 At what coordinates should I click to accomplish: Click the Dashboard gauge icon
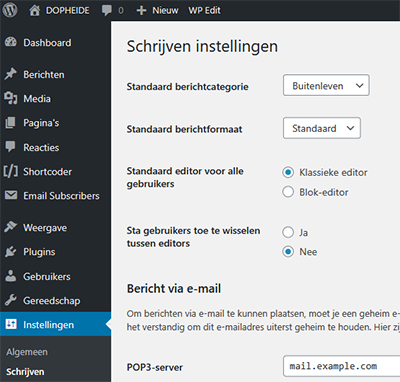(11, 42)
